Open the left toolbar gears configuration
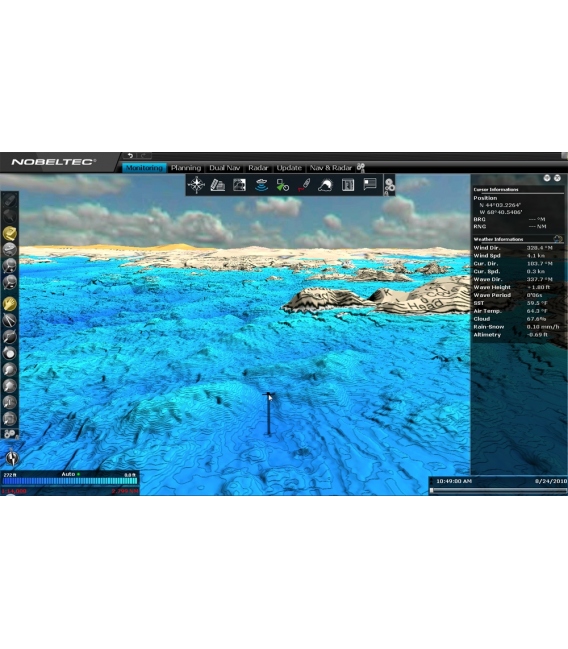568x649 pixels. tap(10, 434)
